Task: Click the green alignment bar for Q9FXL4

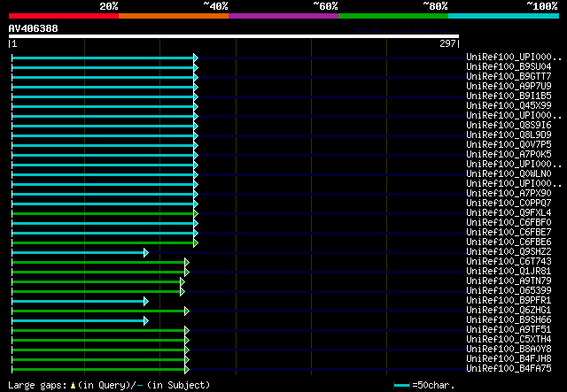Action: (x=103, y=214)
